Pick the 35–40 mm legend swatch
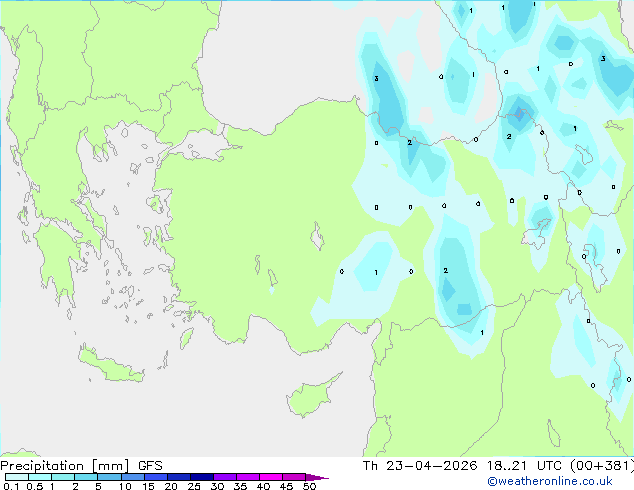 [248, 477]
